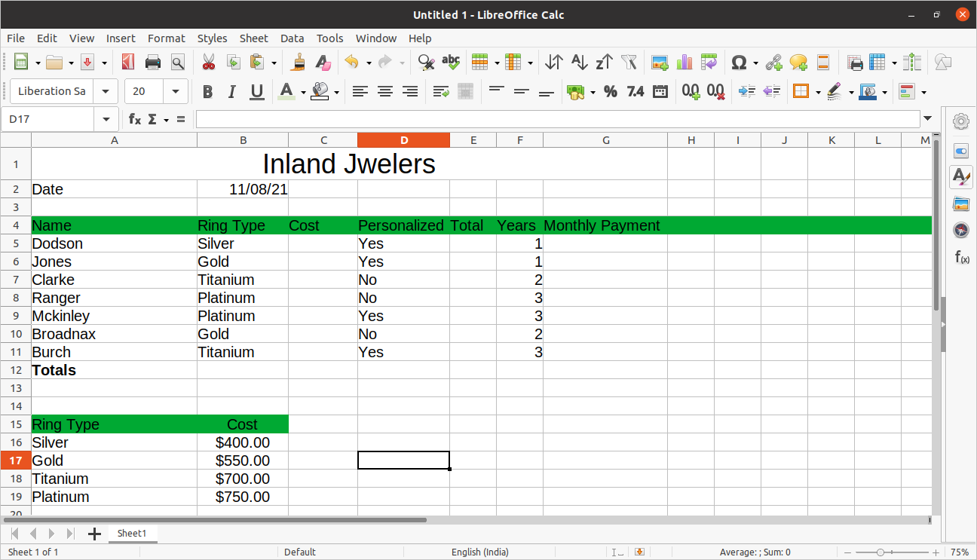This screenshot has height=560, width=977.
Task: Open the Format menu
Action: coord(166,38)
